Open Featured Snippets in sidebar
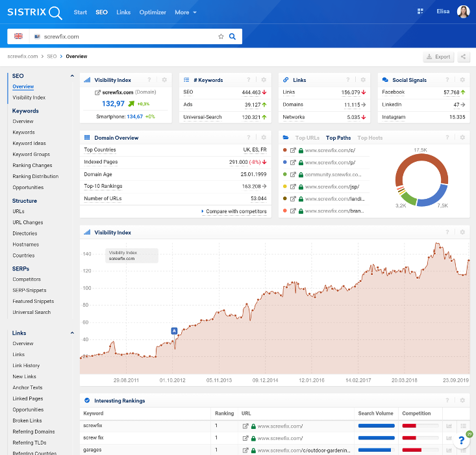This screenshot has height=455, width=476. (x=33, y=301)
